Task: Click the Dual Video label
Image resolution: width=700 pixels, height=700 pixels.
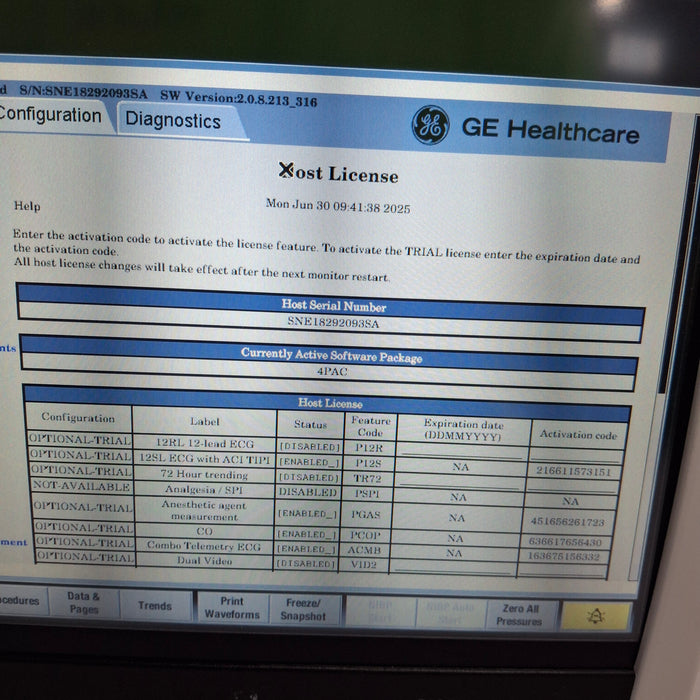Action: (x=204, y=561)
